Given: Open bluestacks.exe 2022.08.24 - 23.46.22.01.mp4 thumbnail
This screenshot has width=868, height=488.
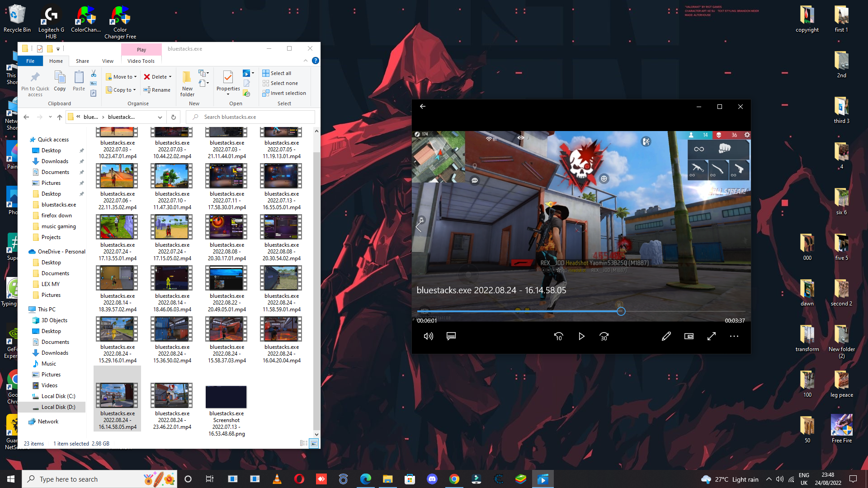Looking at the screenshot, I should coord(172,396).
